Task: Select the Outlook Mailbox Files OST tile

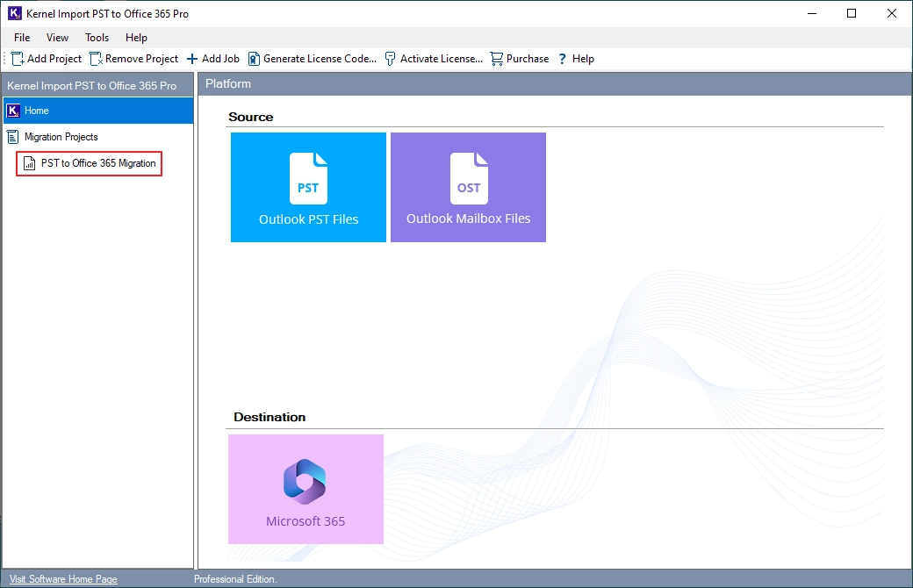Action: (468, 187)
